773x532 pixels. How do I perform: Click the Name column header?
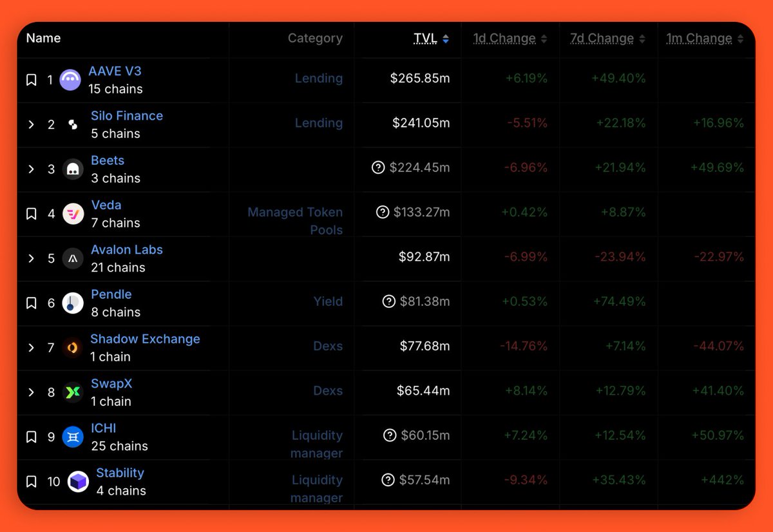point(43,38)
